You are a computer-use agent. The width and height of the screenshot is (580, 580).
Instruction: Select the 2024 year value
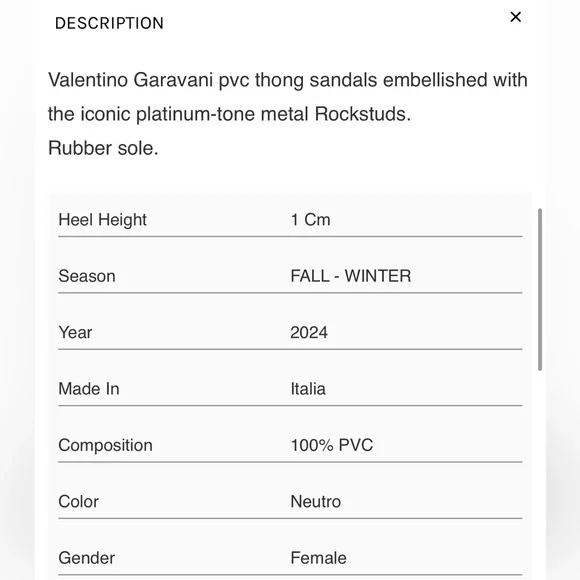coord(309,332)
